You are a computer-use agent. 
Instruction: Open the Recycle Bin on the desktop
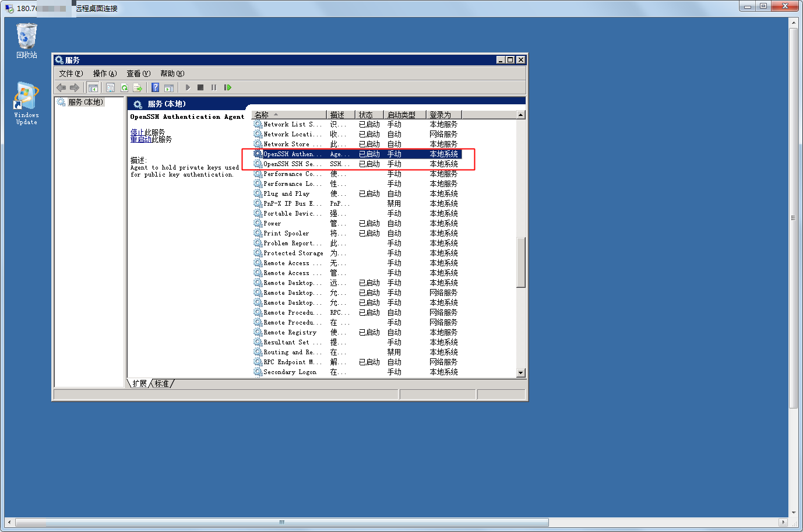tap(26, 36)
